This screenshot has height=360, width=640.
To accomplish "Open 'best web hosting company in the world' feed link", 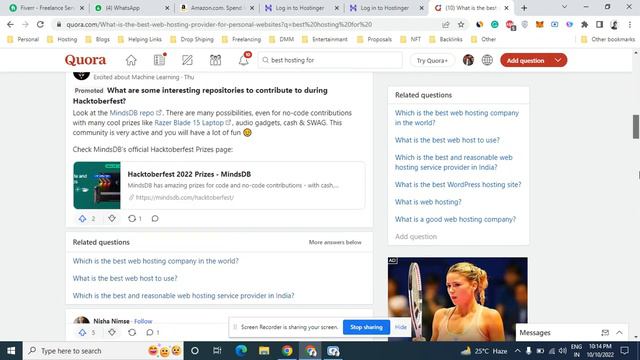I will pos(156,261).
